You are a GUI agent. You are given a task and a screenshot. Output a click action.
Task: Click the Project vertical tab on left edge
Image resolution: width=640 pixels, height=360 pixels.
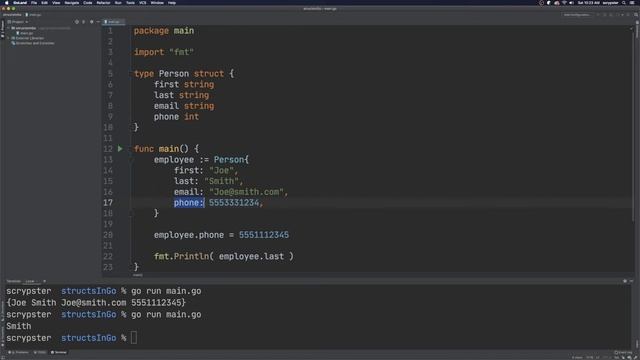pos(2,29)
